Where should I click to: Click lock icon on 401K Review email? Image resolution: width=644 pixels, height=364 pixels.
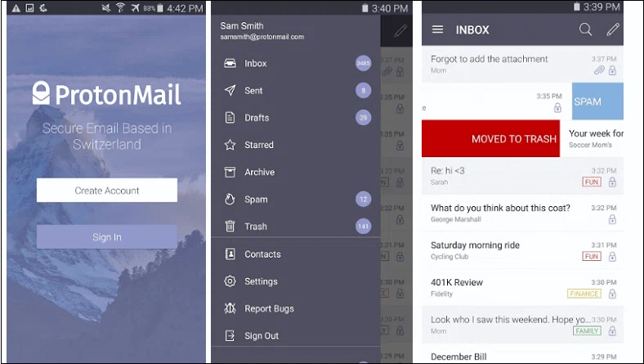click(x=612, y=294)
